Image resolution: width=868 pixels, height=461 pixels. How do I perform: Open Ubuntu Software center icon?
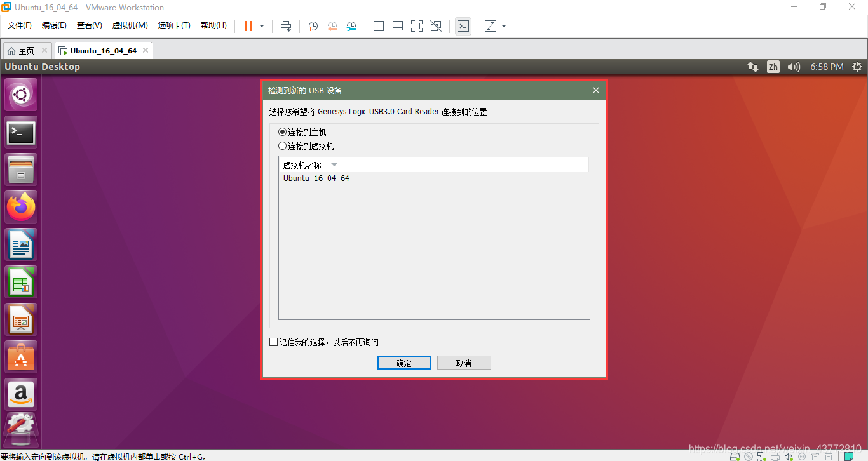[22, 357]
